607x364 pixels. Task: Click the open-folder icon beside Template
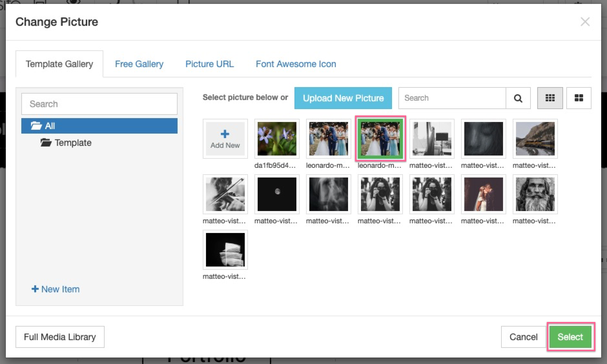click(x=46, y=143)
